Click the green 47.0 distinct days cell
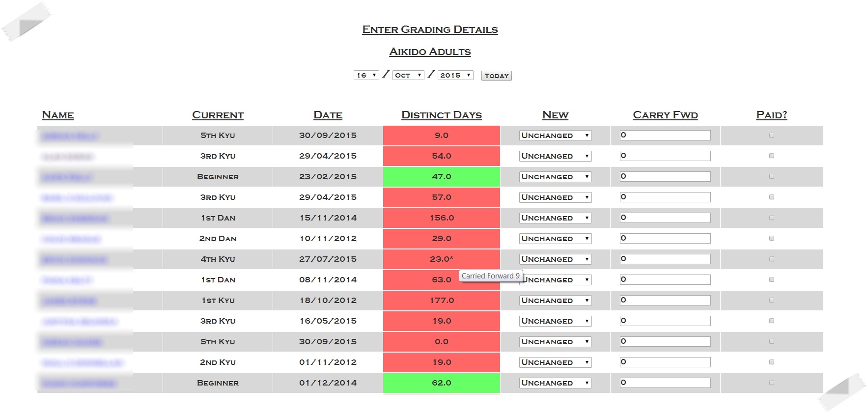Image resolution: width=868 pixels, height=413 pixels. (441, 177)
